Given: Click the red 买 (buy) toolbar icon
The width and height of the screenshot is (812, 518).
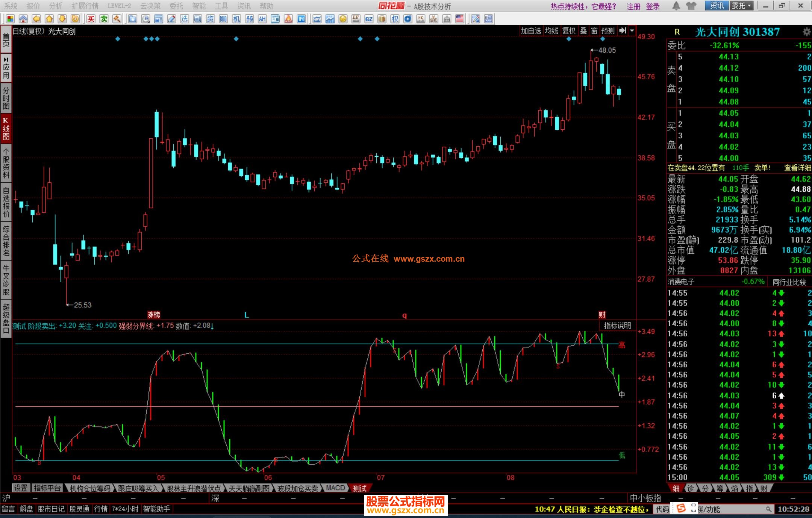Looking at the screenshot, I should coord(91,19).
